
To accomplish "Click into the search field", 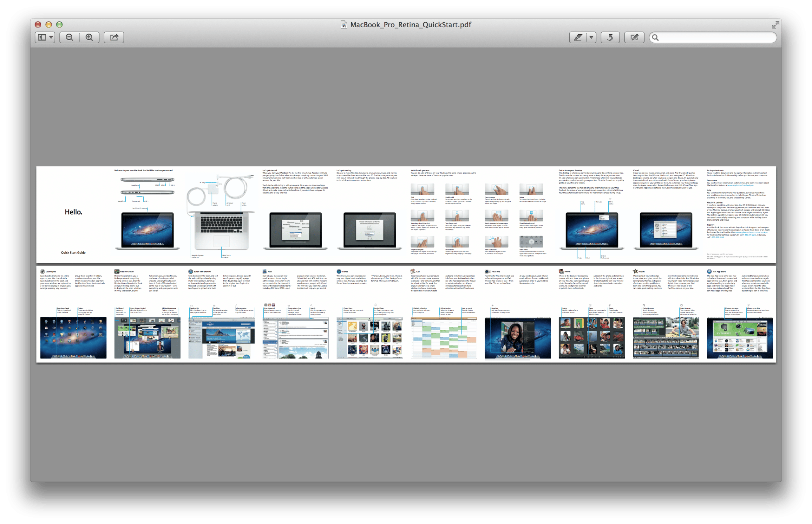I will pos(713,37).
